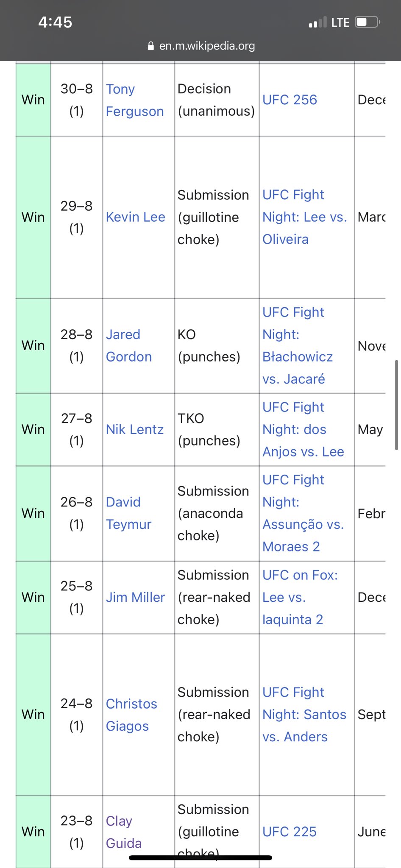Viewport: 401px width, 868px height.
Task: Open UFC Fight Night: dos Anjos vs. Lee
Action: (x=304, y=429)
